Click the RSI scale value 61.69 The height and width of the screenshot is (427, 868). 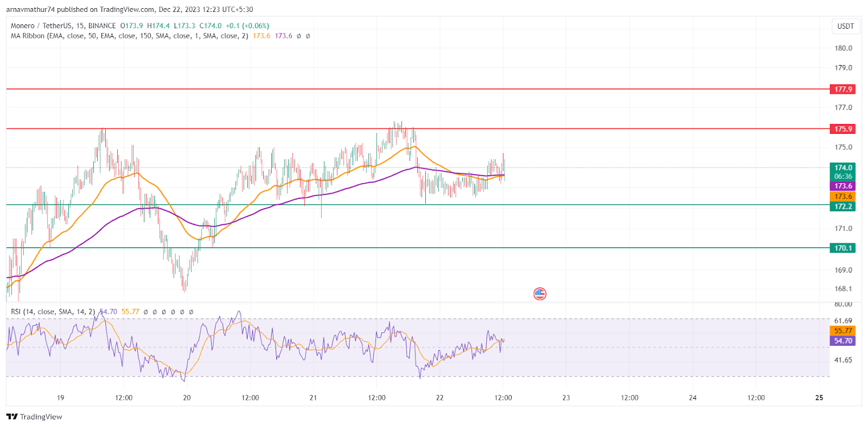(x=843, y=321)
